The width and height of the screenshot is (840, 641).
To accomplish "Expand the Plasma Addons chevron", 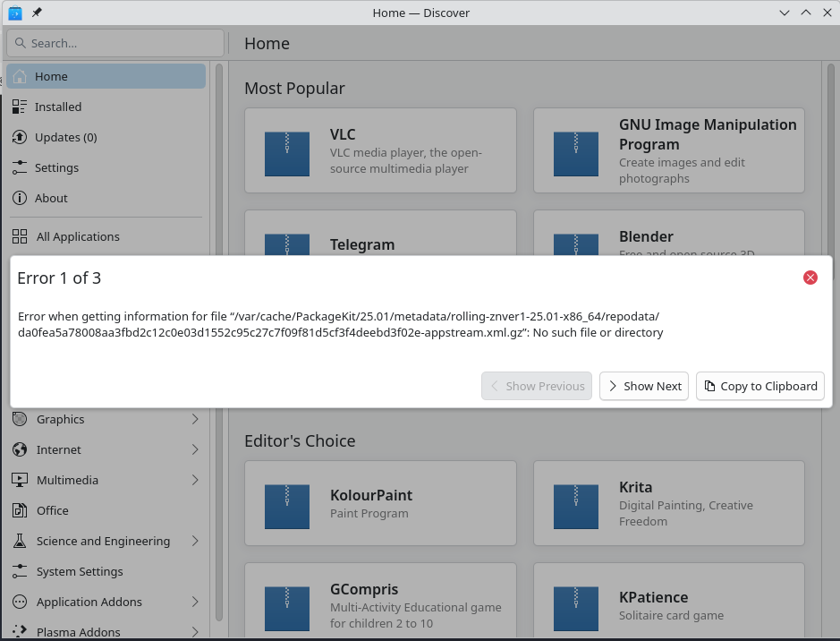I will coord(195,632).
